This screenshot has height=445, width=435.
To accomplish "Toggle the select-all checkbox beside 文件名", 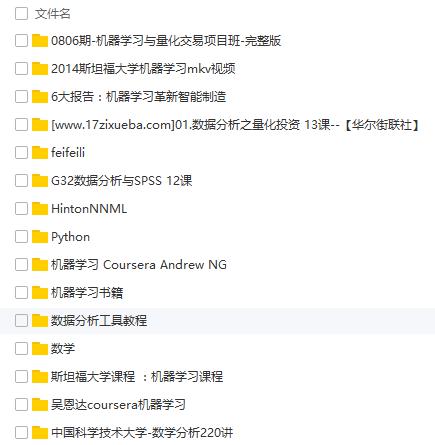I will tap(21, 14).
